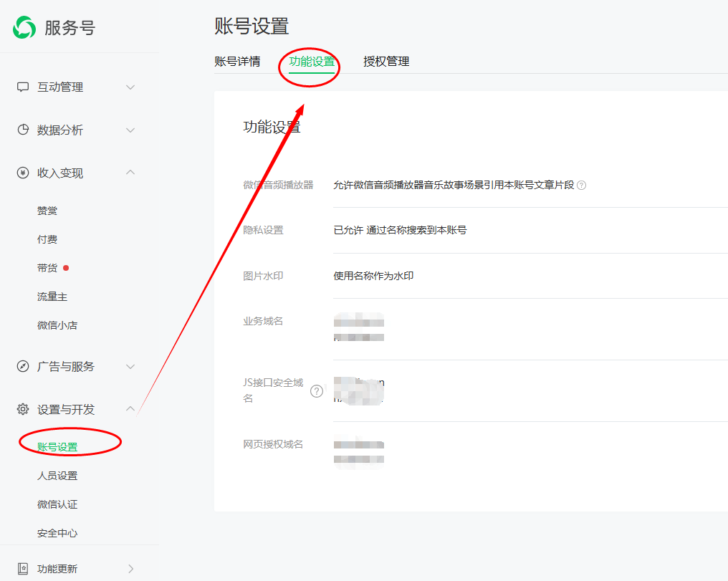Click text 使用名称作为水印
This screenshot has height=581, width=728.
coord(373,276)
